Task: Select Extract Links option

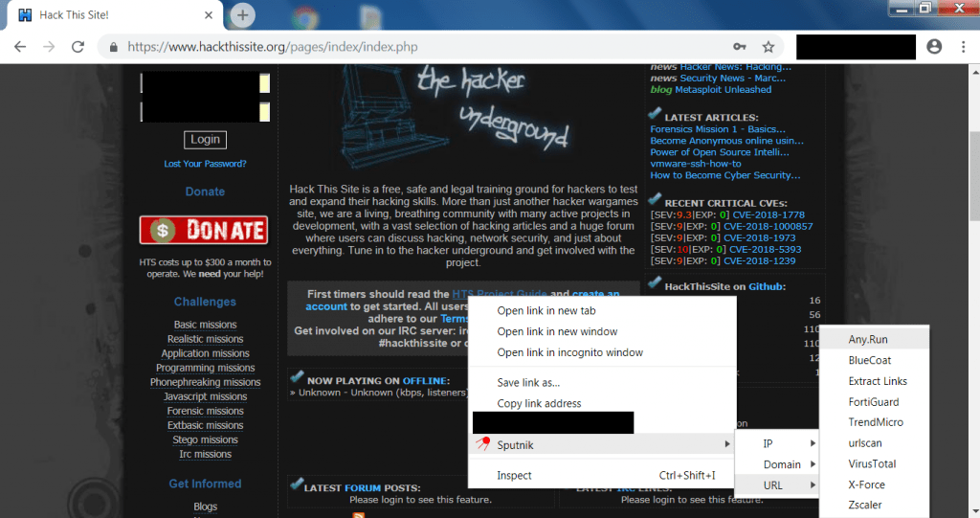Action: coord(875,381)
